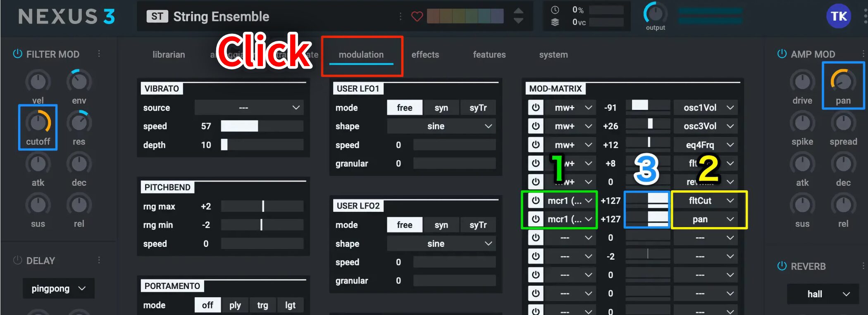Open USER LFO2 shape dropdown

pos(441,244)
